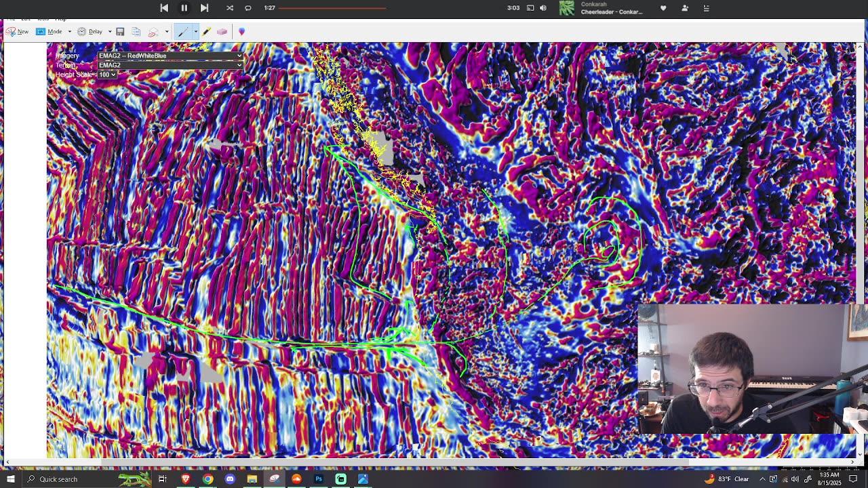Open Task View on the taskbar

[163, 479]
